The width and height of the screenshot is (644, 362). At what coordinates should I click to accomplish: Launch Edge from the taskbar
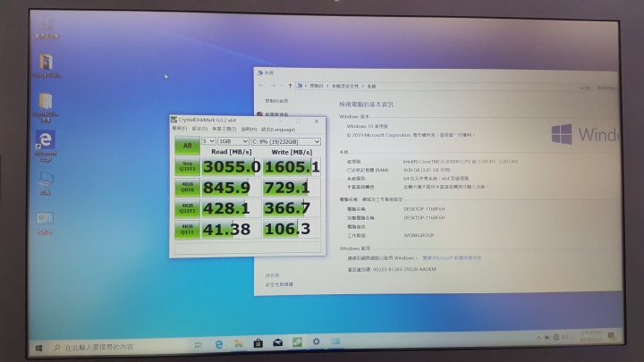click(218, 344)
